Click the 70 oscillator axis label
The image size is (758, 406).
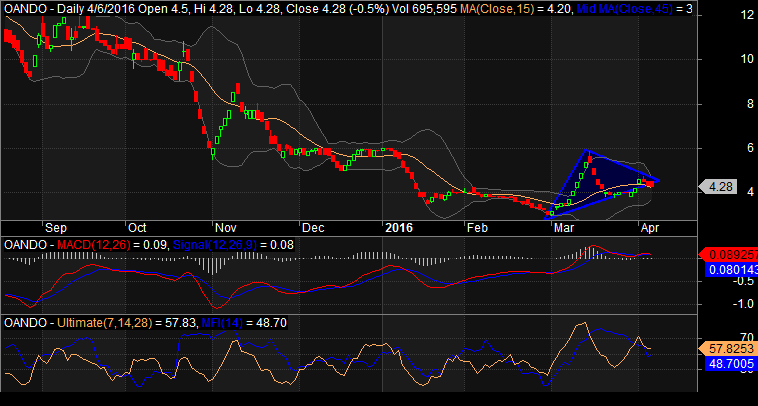coord(747,337)
